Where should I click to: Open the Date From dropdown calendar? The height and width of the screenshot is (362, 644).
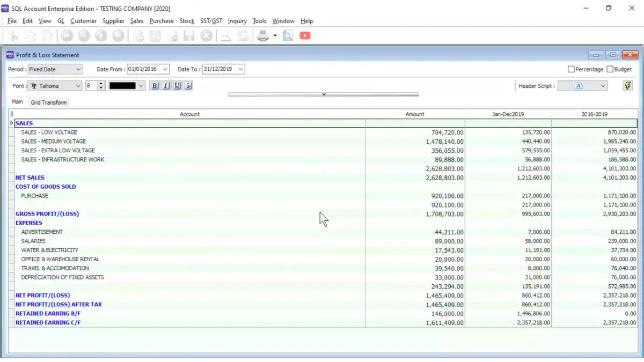(x=165, y=69)
